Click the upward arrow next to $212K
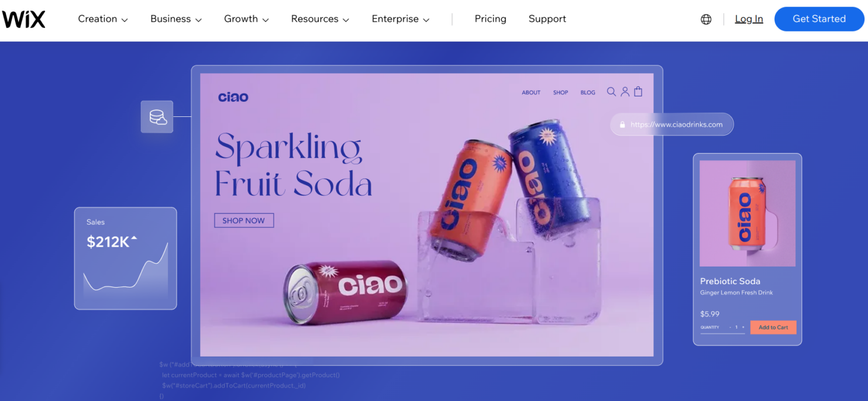Viewport: 868px width, 401px height. (x=134, y=238)
